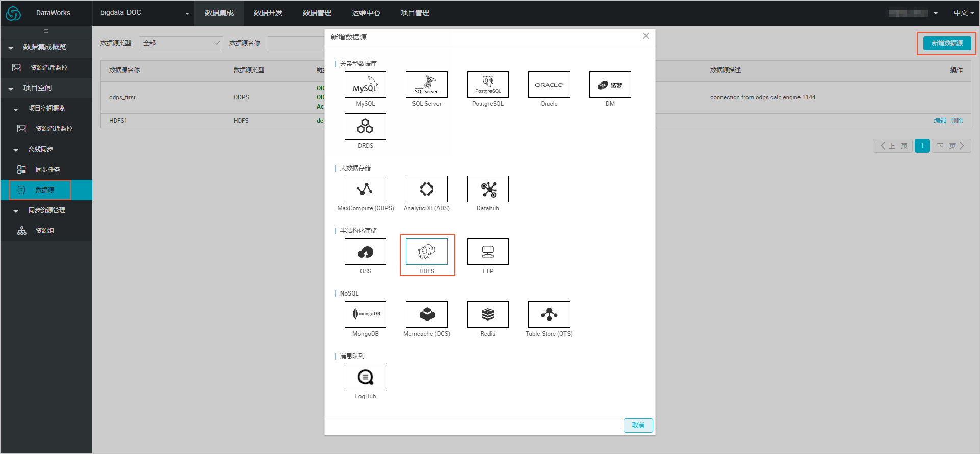Viewport: 980px width, 454px height.
Task: Choose the Table Store (OTS) icon
Action: click(x=549, y=314)
